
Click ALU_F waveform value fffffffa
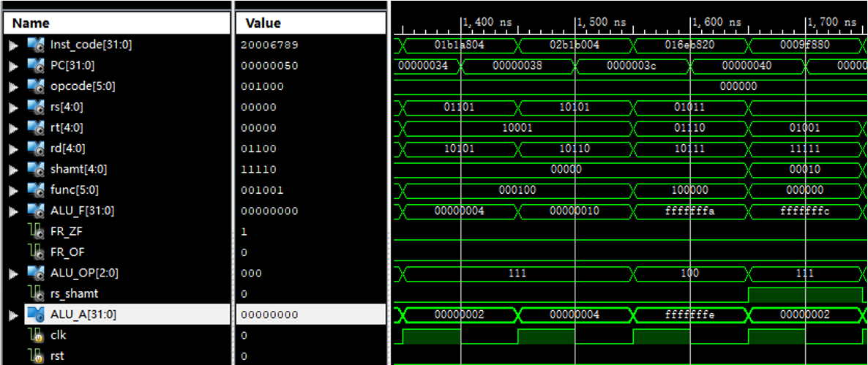click(x=689, y=211)
